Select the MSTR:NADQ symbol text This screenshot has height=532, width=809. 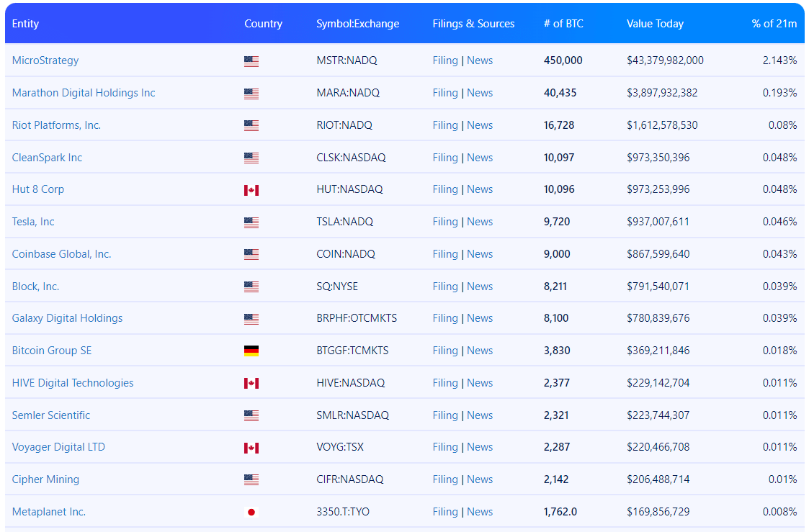pyautogui.click(x=347, y=60)
